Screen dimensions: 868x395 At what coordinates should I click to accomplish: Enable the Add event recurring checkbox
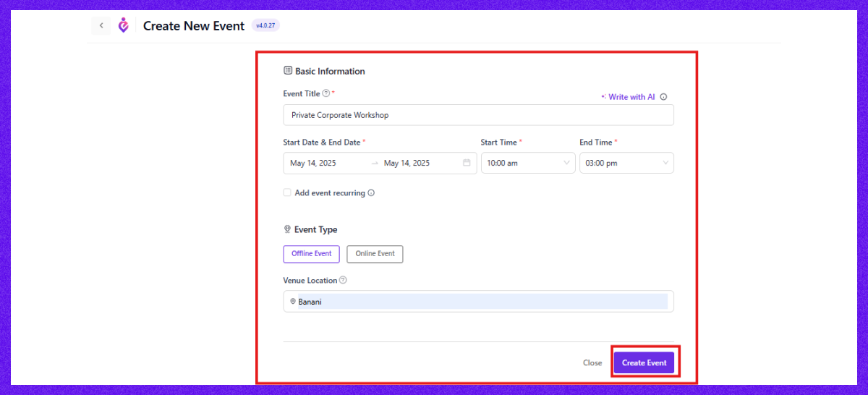tap(287, 192)
